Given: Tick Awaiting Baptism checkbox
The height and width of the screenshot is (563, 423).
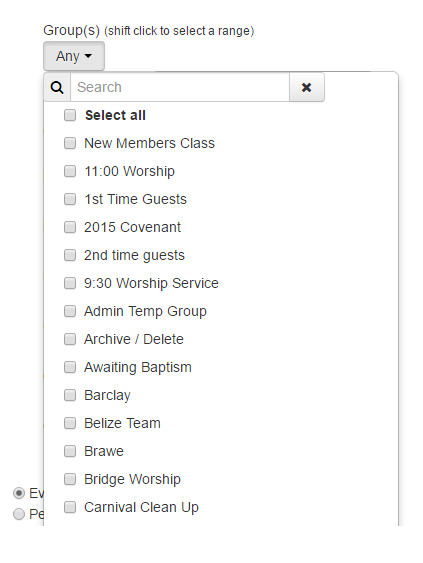Looking at the screenshot, I should coord(70,367).
